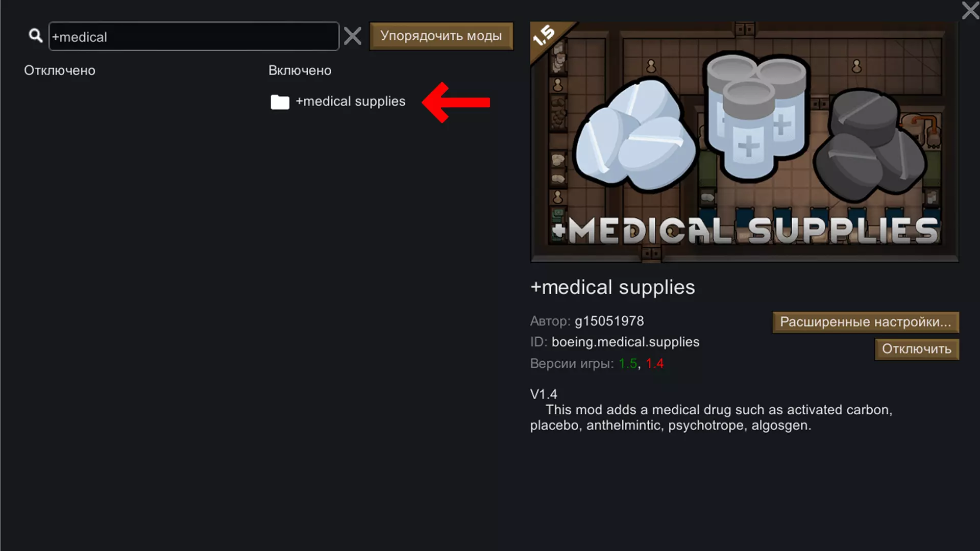This screenshot has height=551, width=980.
Task: Click the magnifying glass search icon
Action: 35,36
